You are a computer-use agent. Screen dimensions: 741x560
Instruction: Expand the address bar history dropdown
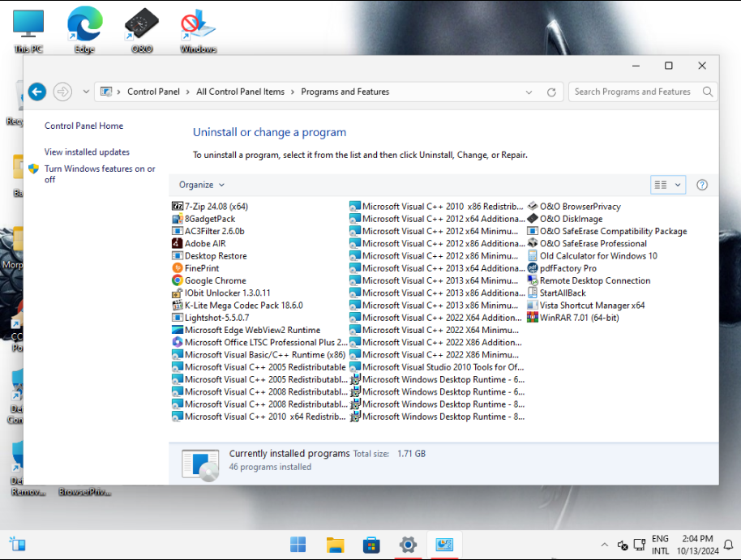pos(529,92)
